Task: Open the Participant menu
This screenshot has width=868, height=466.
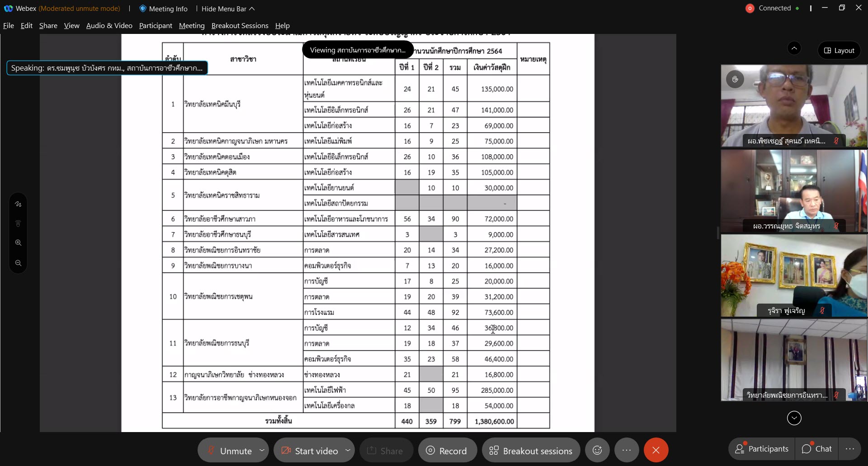Action: point(156,26)
